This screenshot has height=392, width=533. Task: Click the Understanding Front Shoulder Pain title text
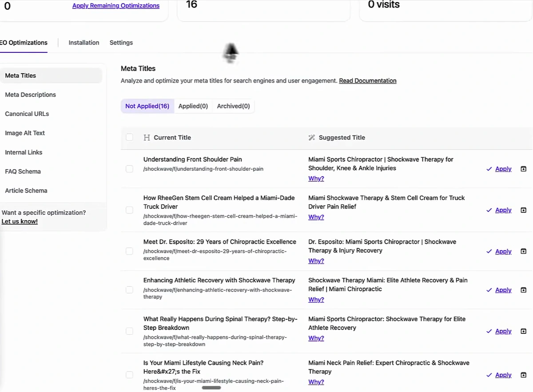(x=193, y=159)
